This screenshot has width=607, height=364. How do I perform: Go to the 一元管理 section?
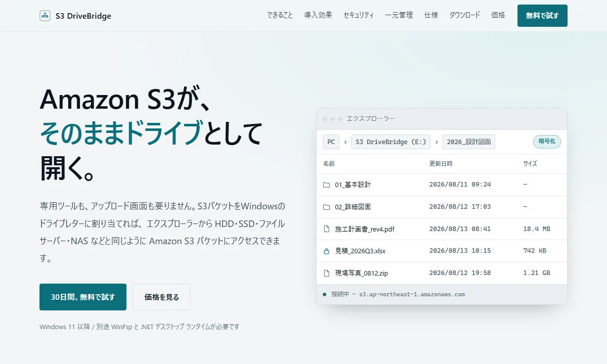(399, 15)
